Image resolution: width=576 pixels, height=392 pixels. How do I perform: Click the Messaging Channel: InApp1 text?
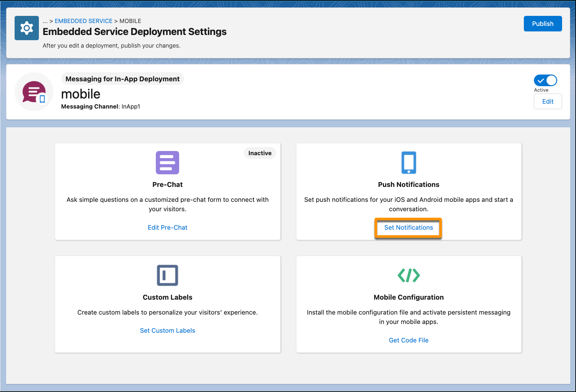pos(101,107)
